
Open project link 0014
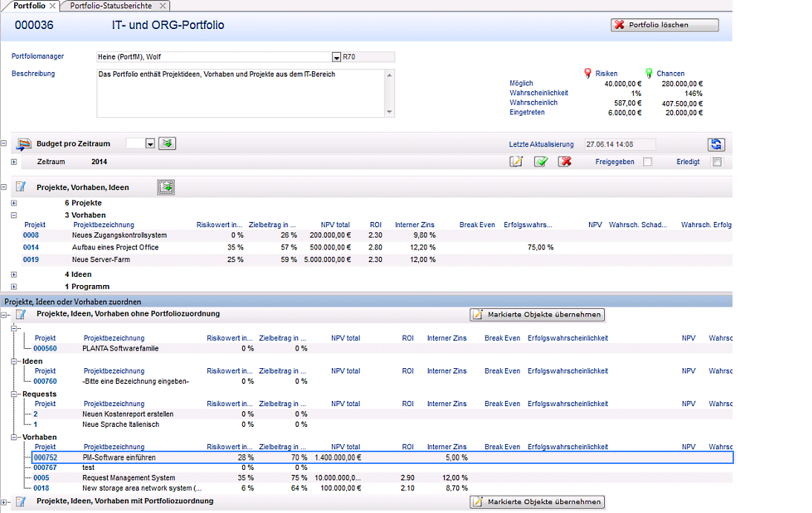point(30,247)
